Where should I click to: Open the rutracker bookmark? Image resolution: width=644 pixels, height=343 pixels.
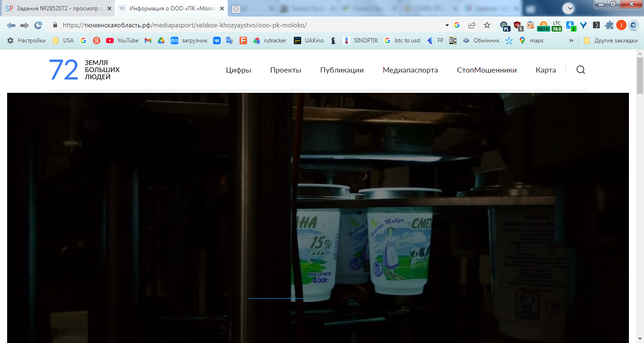pyautogui.click(x=270, y=41)
